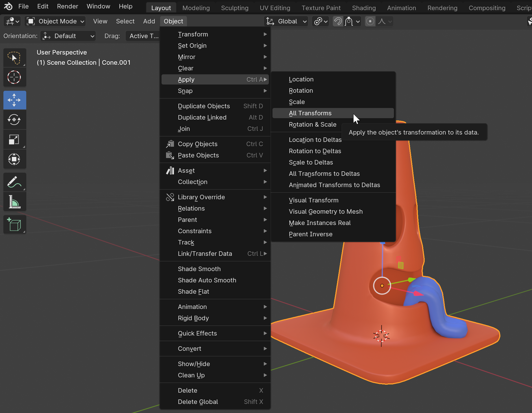532x413 pixels.
Task: Click Shade Auto Smooth entry
Action: click(x=215, y=280)
